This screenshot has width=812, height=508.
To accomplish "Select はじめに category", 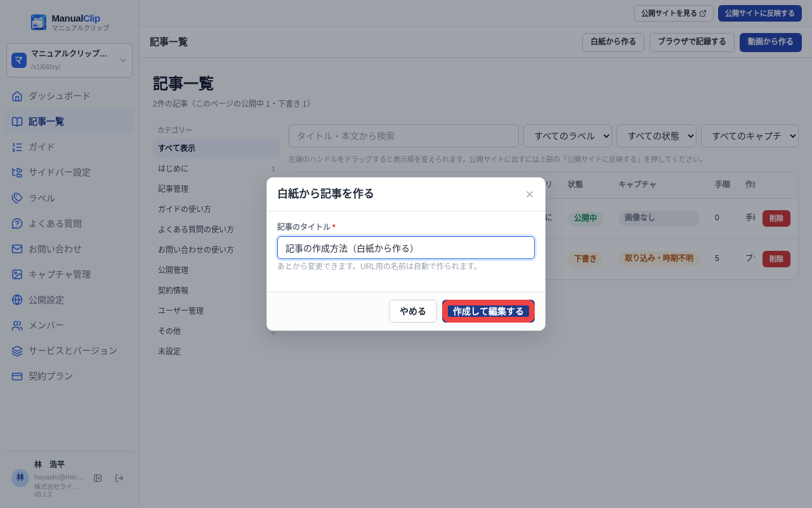I will (x=216, y=169).
